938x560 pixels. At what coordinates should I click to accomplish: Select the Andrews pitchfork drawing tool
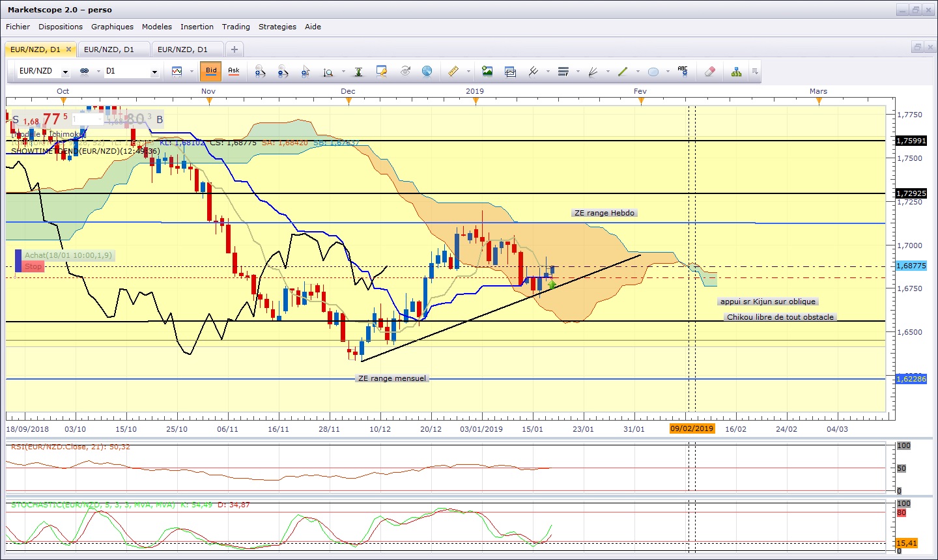[533, 71]
